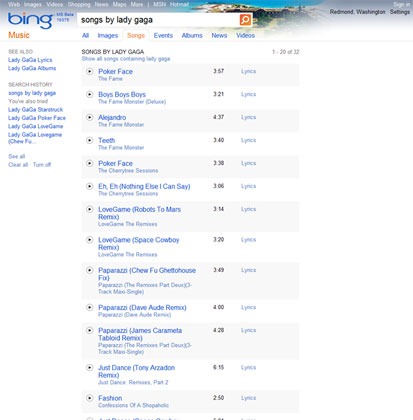Open Lyrics for Boys Boys Boys
413x420 pixels.
[x=248, y=94]
